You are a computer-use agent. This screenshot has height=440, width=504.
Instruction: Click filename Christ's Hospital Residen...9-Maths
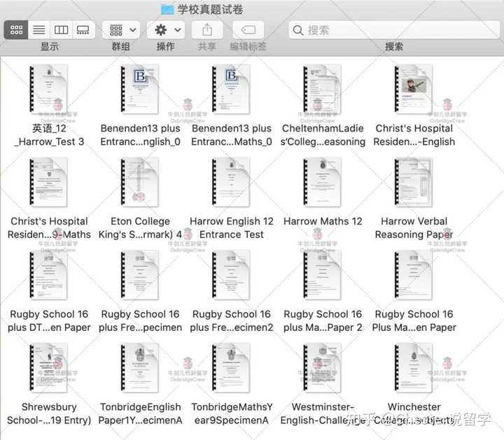[49, 228]
